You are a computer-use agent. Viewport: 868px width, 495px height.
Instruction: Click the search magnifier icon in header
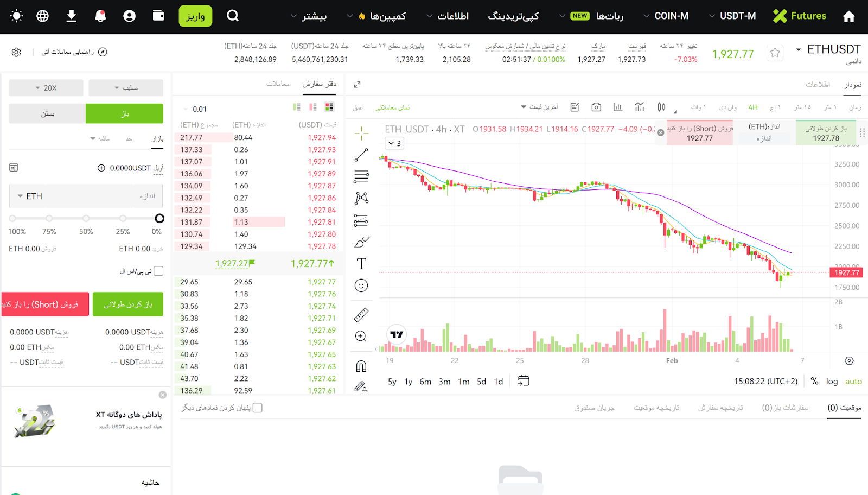click(233, 16)
